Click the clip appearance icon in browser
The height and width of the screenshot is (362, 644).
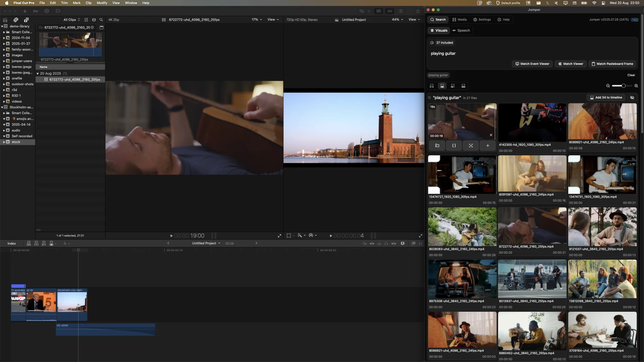tap(94, 20)
